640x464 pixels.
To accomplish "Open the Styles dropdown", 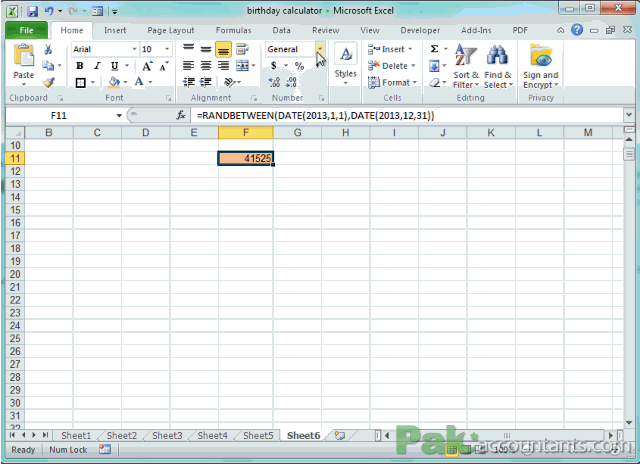I will [x=345, y=66].
